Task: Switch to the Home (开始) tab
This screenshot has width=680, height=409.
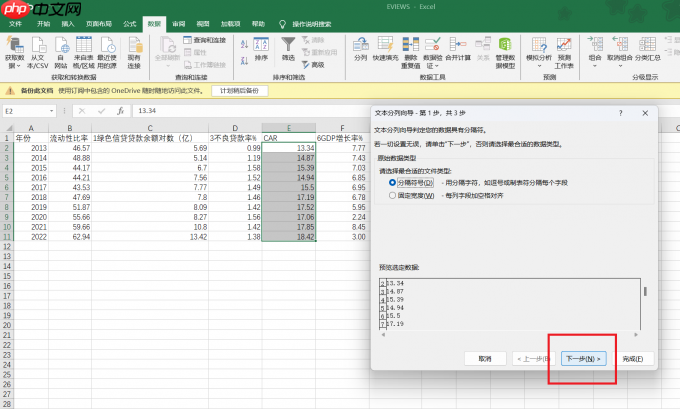Action: click(43, 24)
